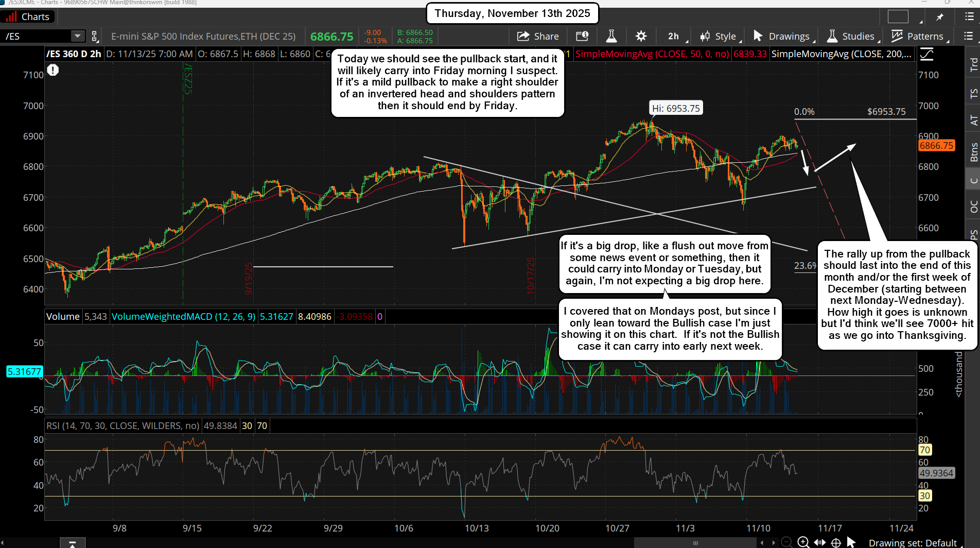Open the chart settings gear icon
The width and height of the screenshot is (980, 548).
point(641,36)
